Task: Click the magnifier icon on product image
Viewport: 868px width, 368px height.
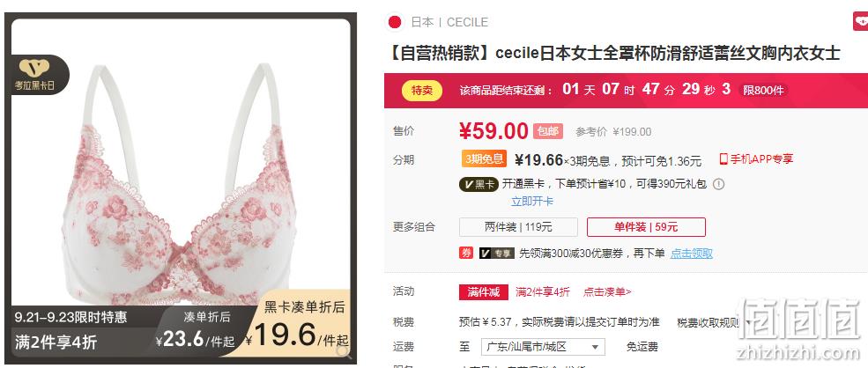Action: (343, 351)
